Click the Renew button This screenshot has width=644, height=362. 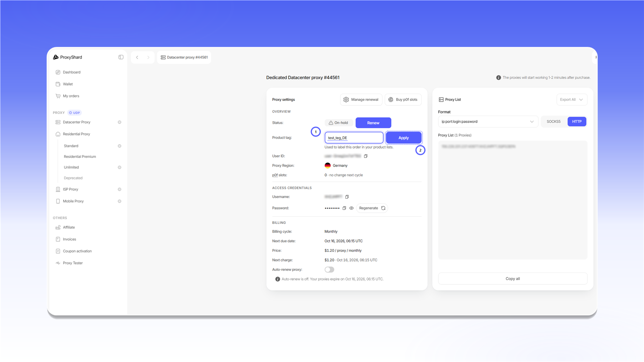373,123
